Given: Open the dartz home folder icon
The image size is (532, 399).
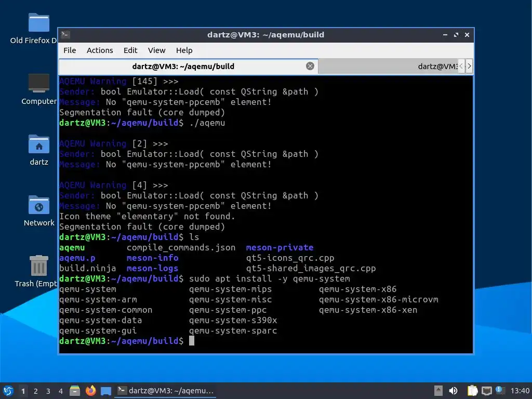Looking at the screenshot, I should pyautogui.click(x=38, y=150).
